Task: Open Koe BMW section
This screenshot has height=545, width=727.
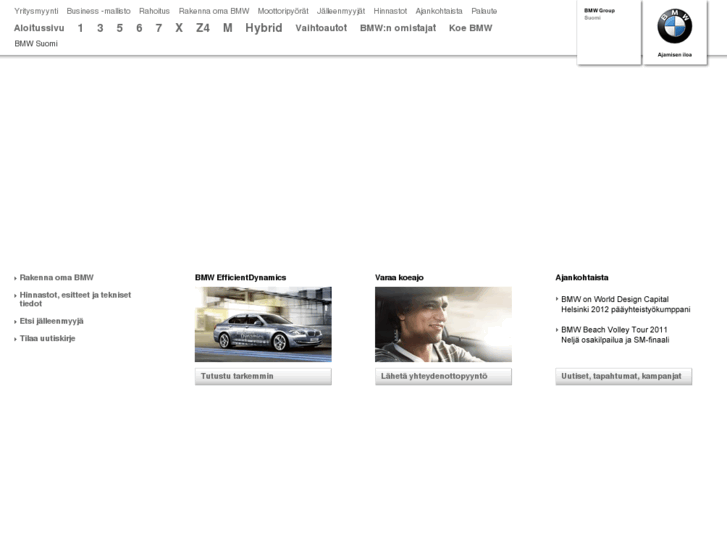Action: tap(470, 28)
